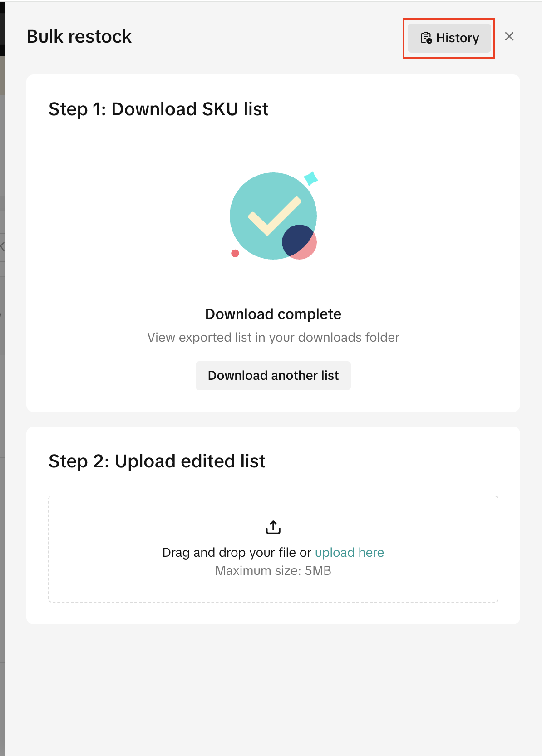Viewport: 542px width, 756px height.
Task: Click the upload arrow icon
Action: coord(273,527)
